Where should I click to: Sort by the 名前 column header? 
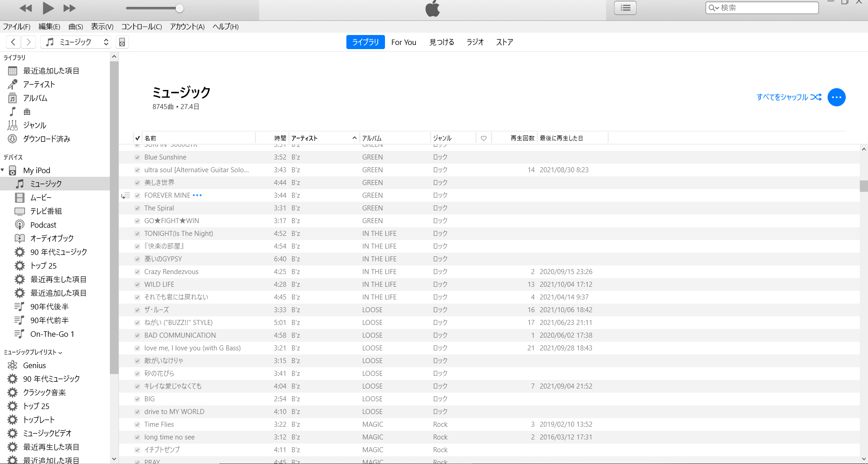[198, 138]
